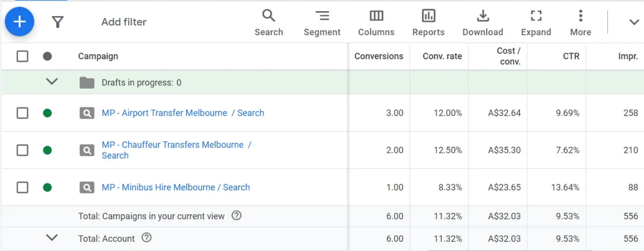
Task: Expand the table to full screen
Action: pyautogui.click(x=536, y=23)
